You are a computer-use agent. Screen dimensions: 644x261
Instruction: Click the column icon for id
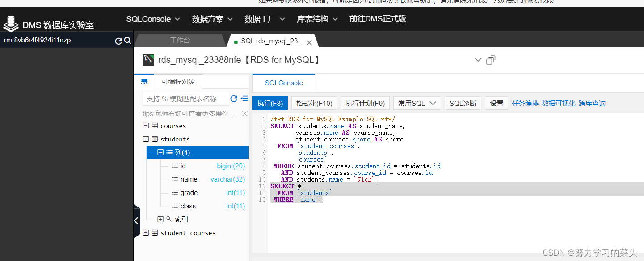175,166
